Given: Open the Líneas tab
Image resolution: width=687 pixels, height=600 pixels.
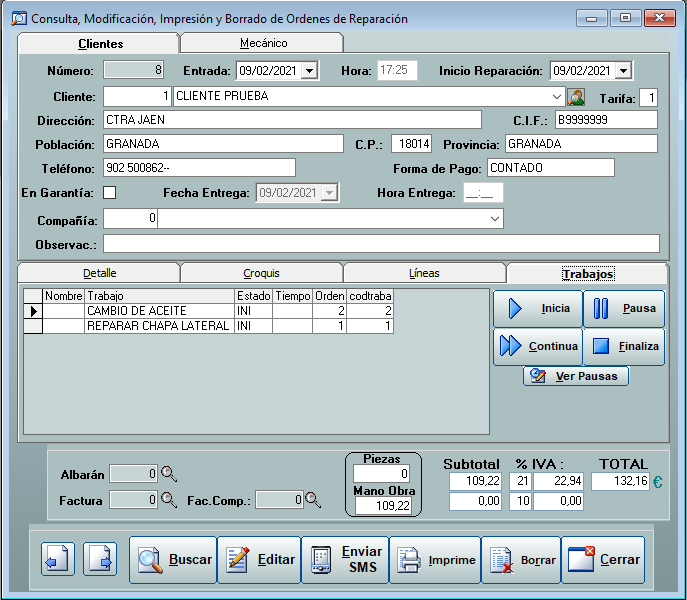Looking at the screenshot, I should (424, 273).
